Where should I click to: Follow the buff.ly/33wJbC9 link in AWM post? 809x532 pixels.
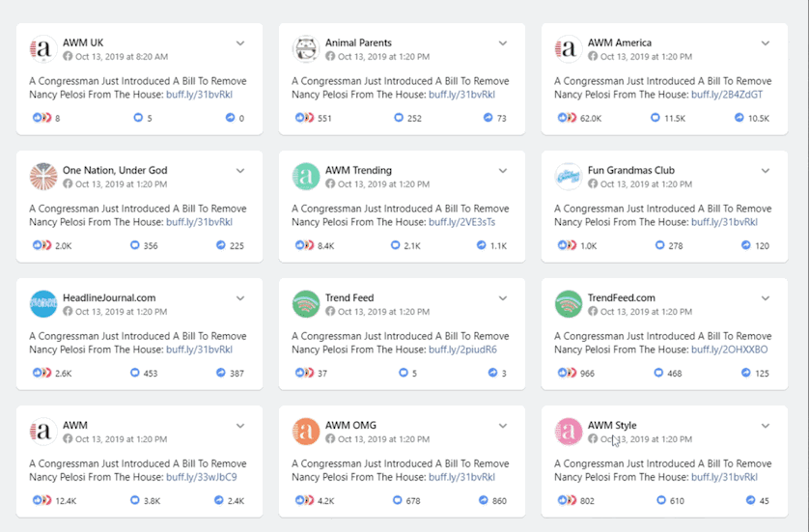(201, 477)
